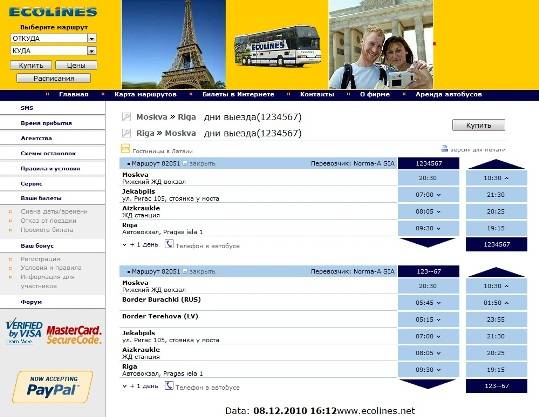This screenshot has height=417, width=539.
Task: Collapse second route with закрыть toggle
Action: click(x=199, y=272)
